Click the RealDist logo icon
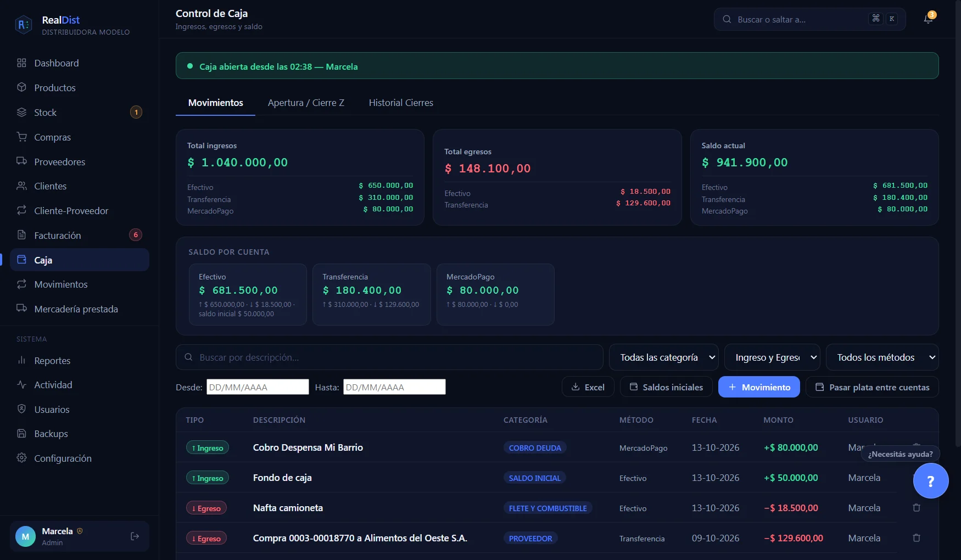The width and height of the screenshot is (961, 560). click(24, 25)
